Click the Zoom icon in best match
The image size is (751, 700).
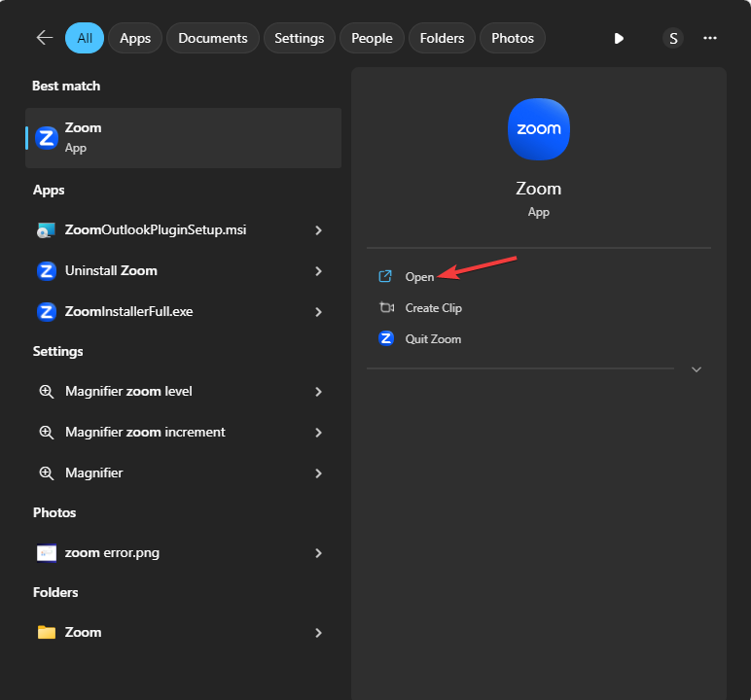click(x=47, y=138)
